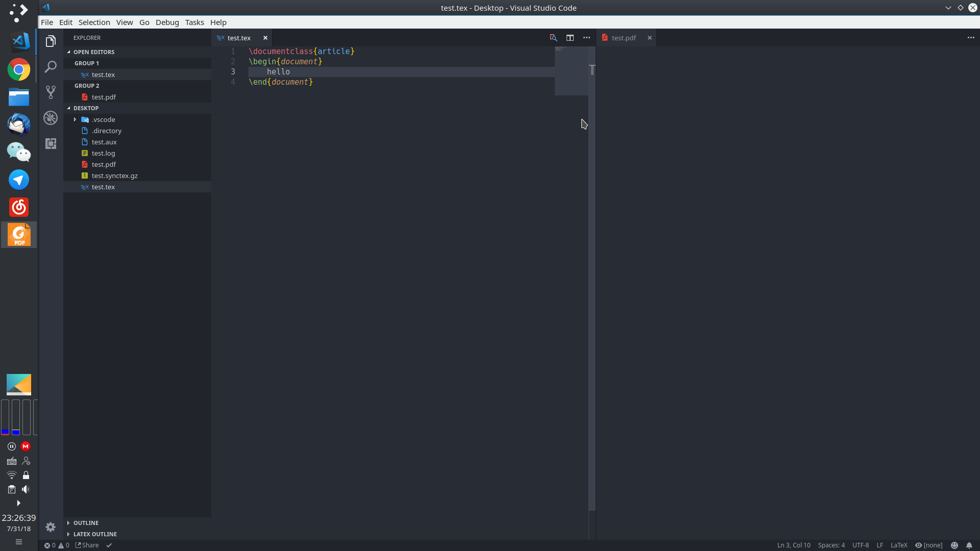This screenshot has height=551, width=980.
Task: Click the feedback smiley icon
Action: coord(954,545)
